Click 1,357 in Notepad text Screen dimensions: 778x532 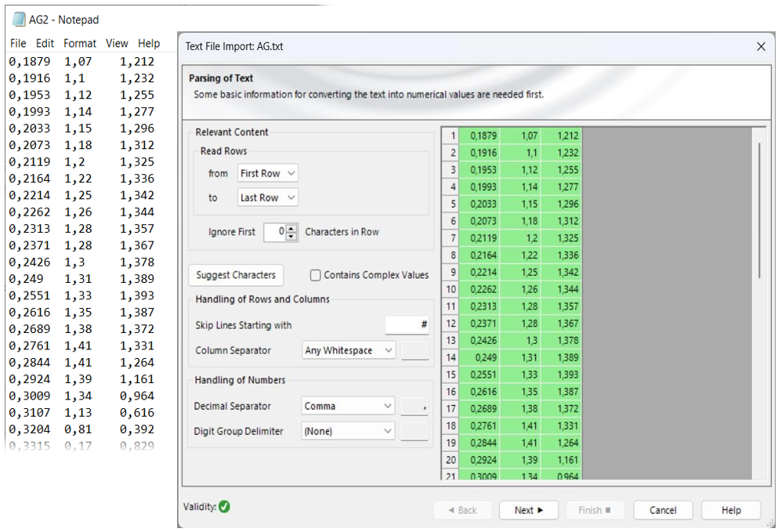click(x=137, y=229)
